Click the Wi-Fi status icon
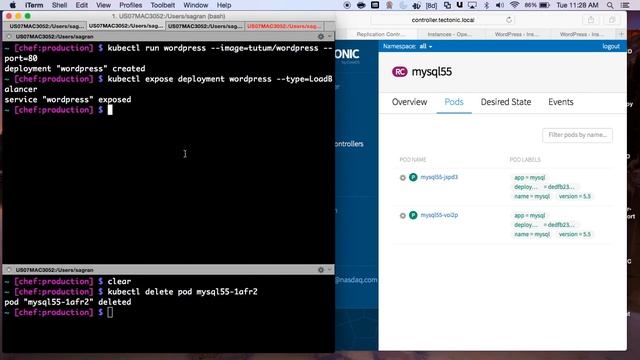Viewport: 640px width, 360px height. [x=515, y=5]
